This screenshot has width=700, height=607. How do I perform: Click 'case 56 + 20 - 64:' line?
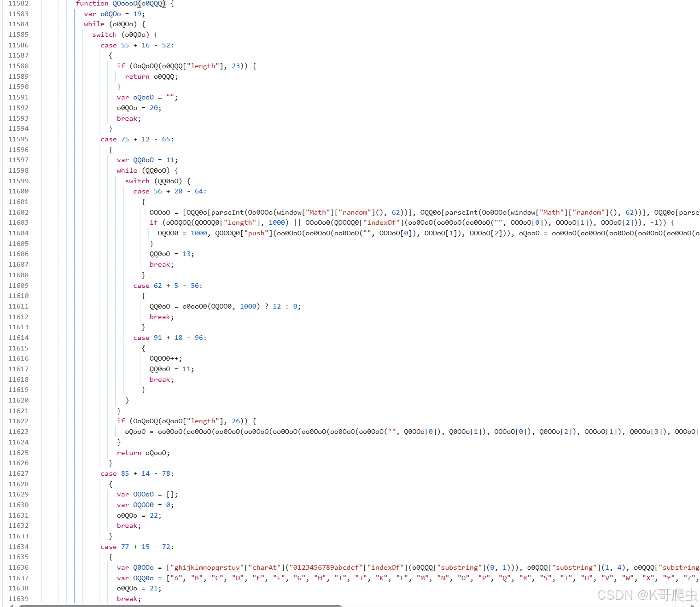170,191
